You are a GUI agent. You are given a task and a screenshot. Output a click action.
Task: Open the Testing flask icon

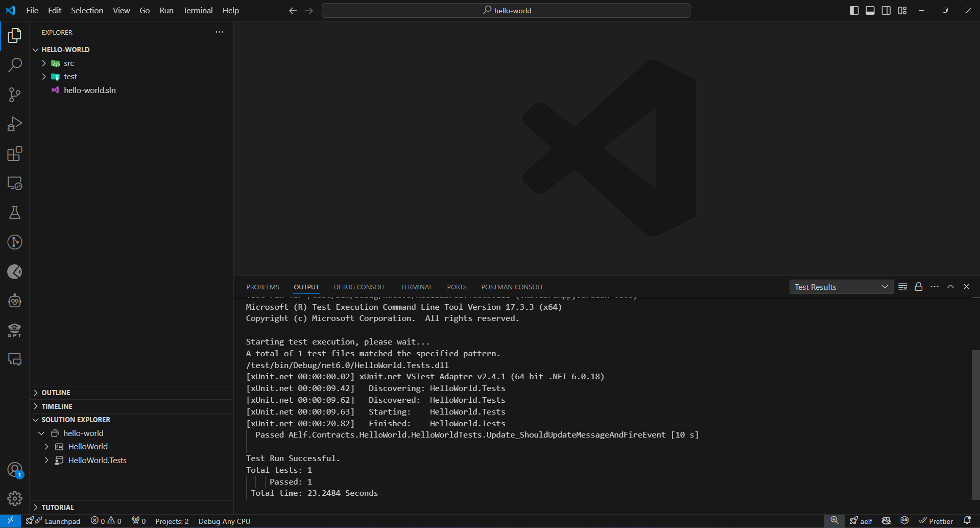click(x=15, y=213)
